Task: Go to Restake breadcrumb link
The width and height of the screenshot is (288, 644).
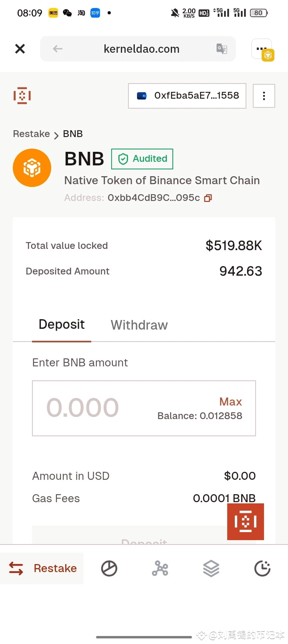Action: pos(32,134)
